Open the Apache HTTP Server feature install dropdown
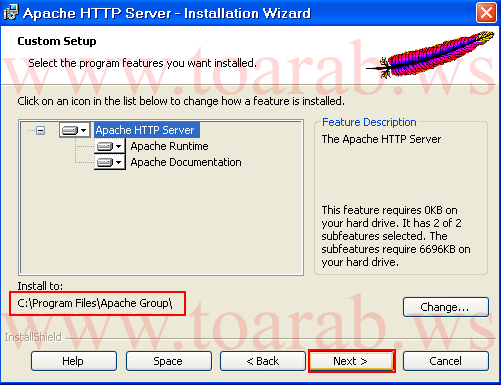 tap(75, 130)
